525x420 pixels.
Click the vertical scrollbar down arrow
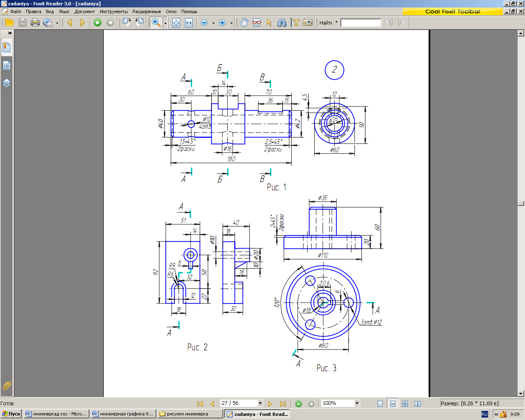521,393
